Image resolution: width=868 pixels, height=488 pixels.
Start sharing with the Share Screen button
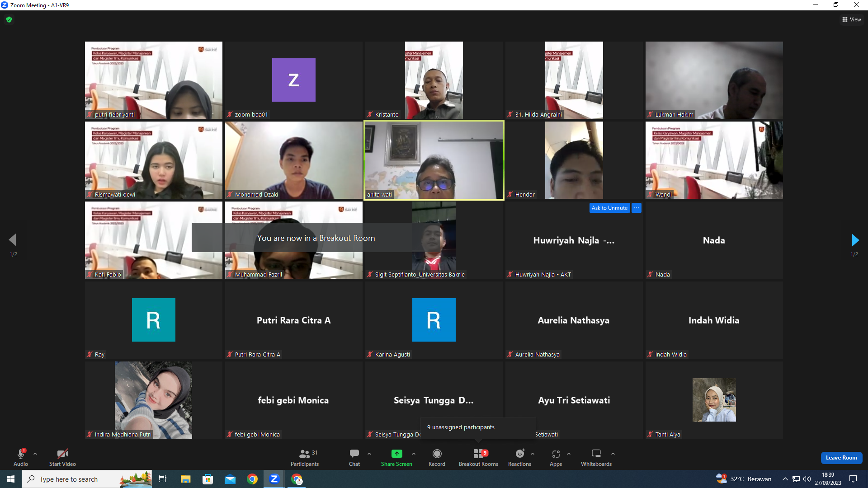pyautogui.click(x=396, y=457)
